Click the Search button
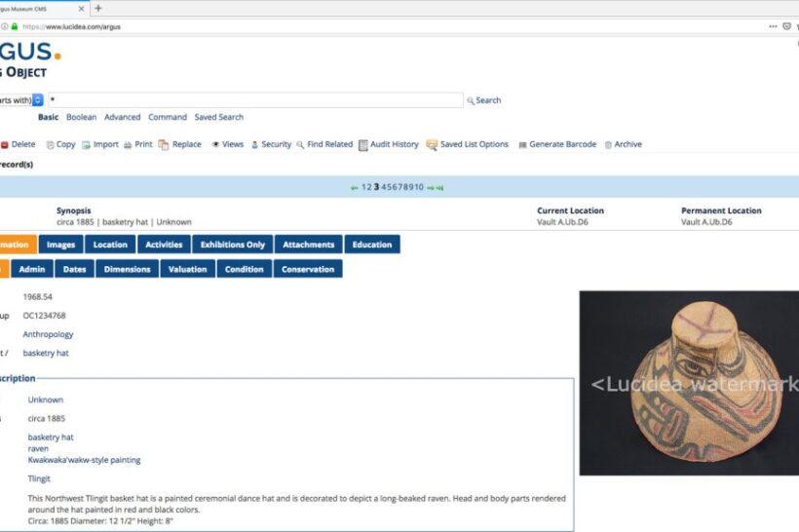799x532 pixels. (483, 100)
